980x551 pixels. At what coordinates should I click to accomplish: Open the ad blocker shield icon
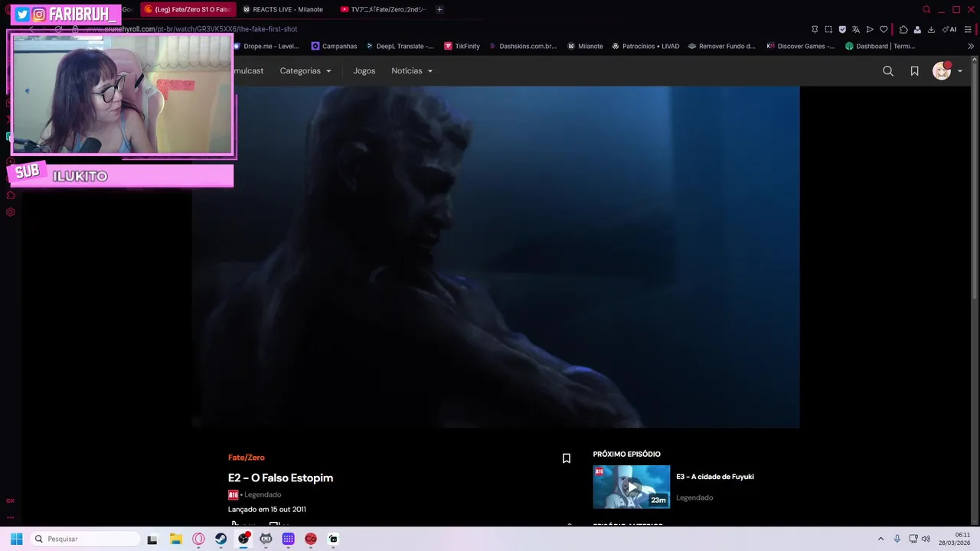[842, 29]
